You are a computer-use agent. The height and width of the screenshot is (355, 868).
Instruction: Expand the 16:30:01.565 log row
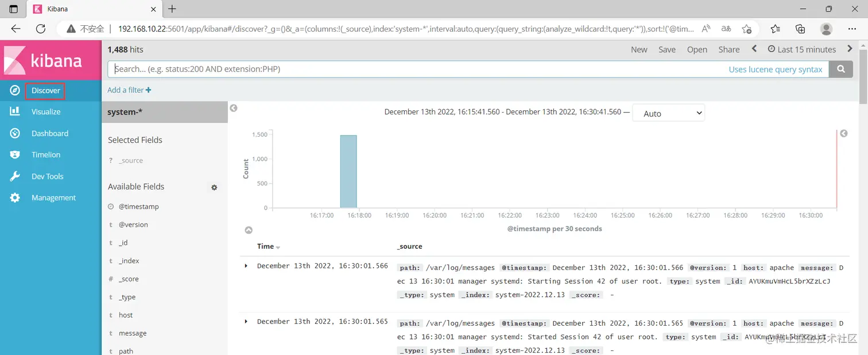(x=246, y=321)
